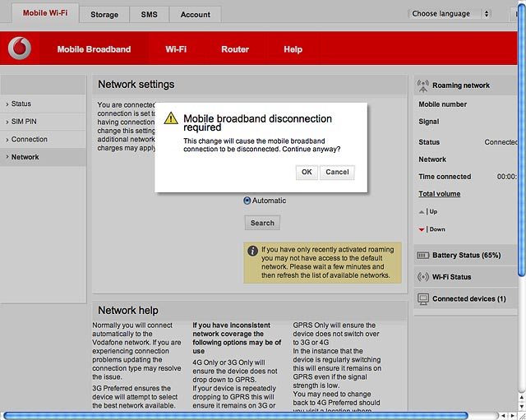Switch to the Mobile Wi-Fi tab

tap(45, 13)
